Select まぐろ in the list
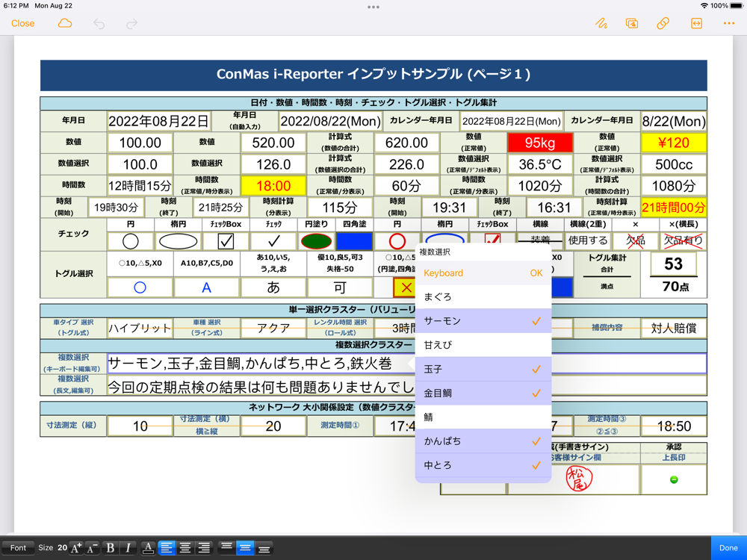The image size is (747, 560). (483, 296)
